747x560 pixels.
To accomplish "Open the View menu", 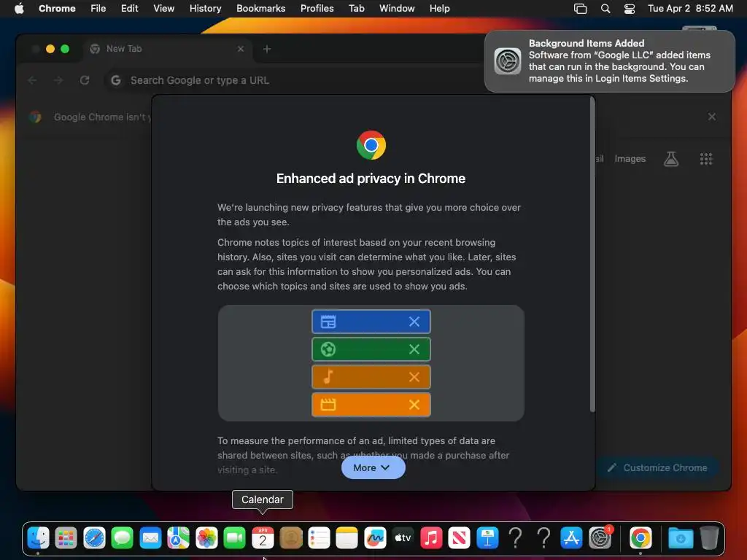I will pos(163,8).
